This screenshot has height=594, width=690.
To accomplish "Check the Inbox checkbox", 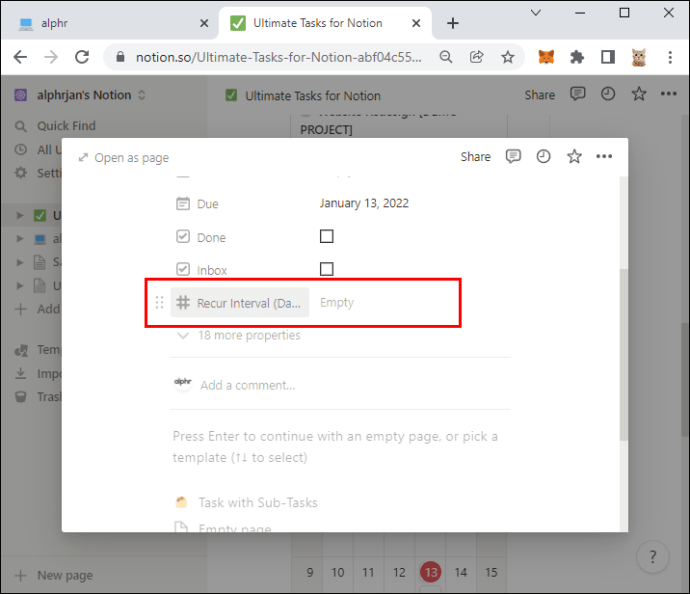I will (x=327, y=269).
